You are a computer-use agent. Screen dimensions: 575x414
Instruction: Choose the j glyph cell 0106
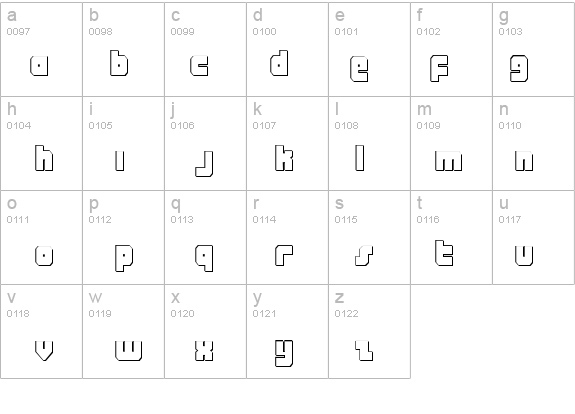[x=206, y=143]
